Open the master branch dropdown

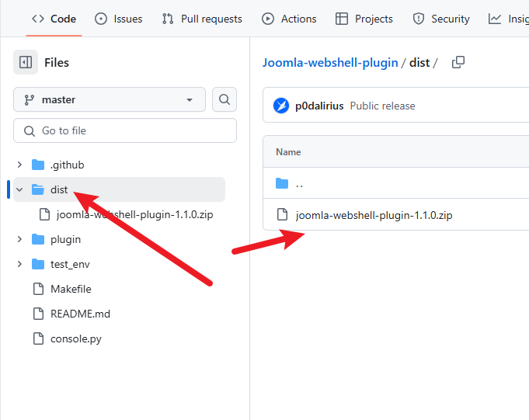pos(110,99)
